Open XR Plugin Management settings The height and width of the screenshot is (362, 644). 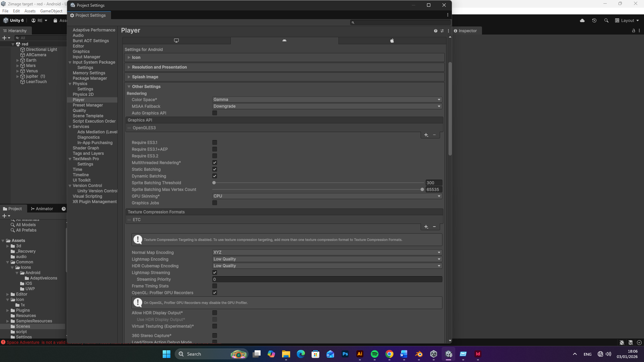95,202
